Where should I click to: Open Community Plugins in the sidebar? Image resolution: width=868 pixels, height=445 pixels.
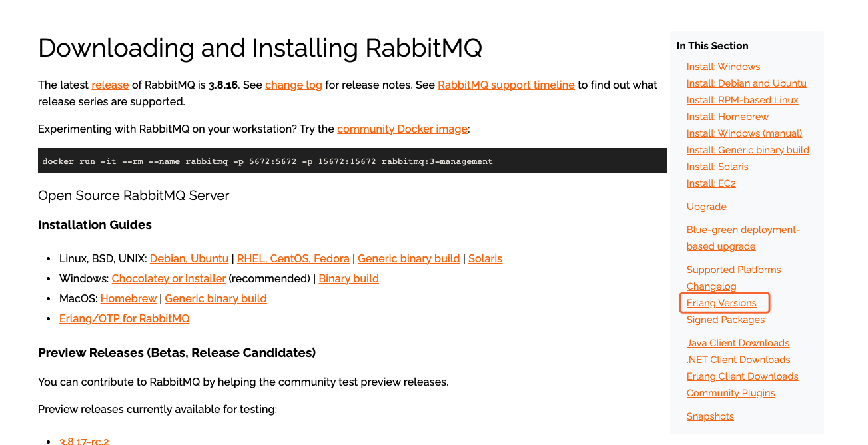(x=731, y=393)
